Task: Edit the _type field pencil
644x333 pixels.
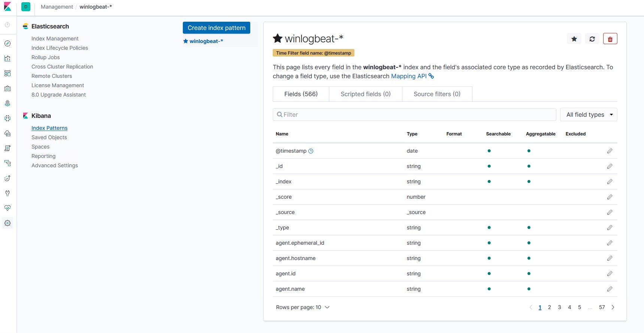Action: pos(610,227)
